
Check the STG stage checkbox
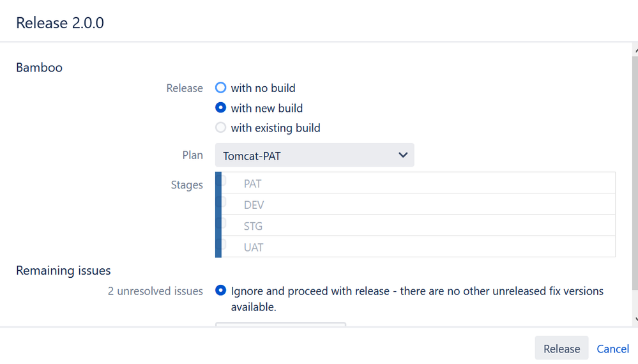click(223, 222)
